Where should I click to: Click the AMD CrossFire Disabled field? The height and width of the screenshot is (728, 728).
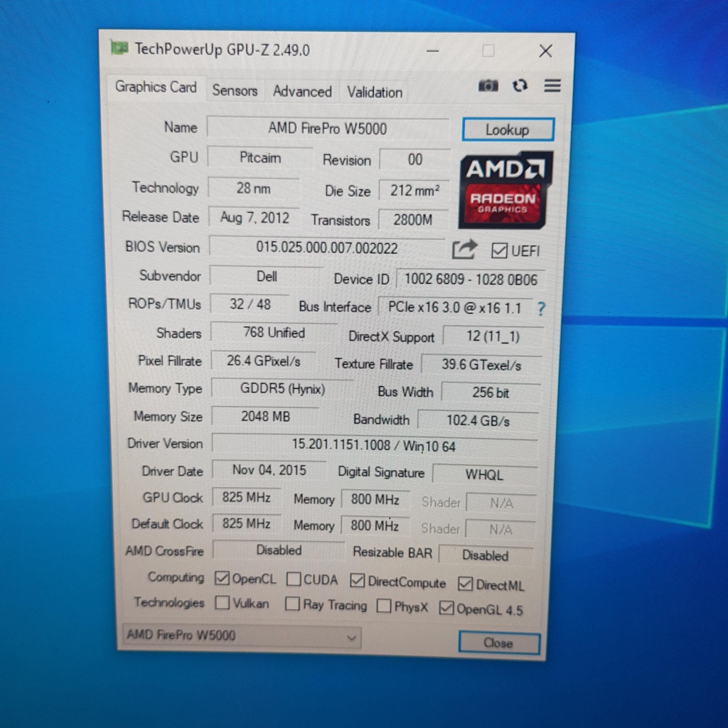(x=279, y=550)
